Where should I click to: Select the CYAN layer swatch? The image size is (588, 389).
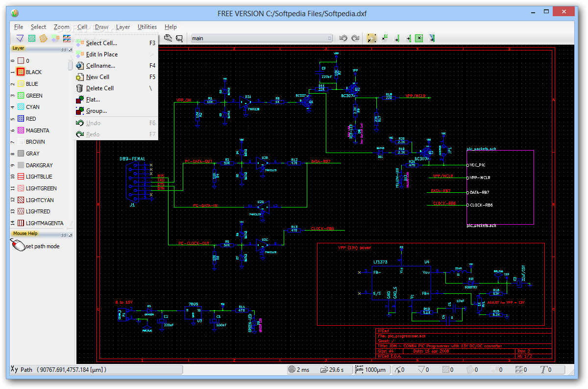coord(21,107)
